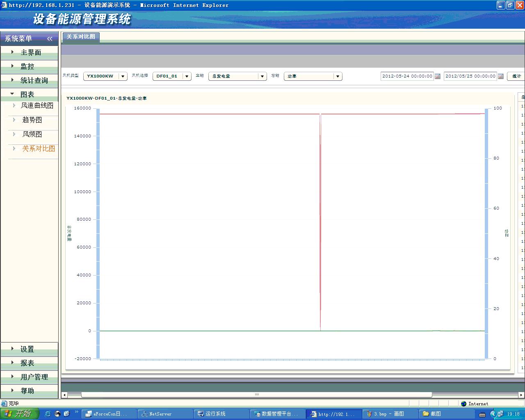Click Internet Explorer quick launch icon
This screenshot has height=420, width=525.
48,414
